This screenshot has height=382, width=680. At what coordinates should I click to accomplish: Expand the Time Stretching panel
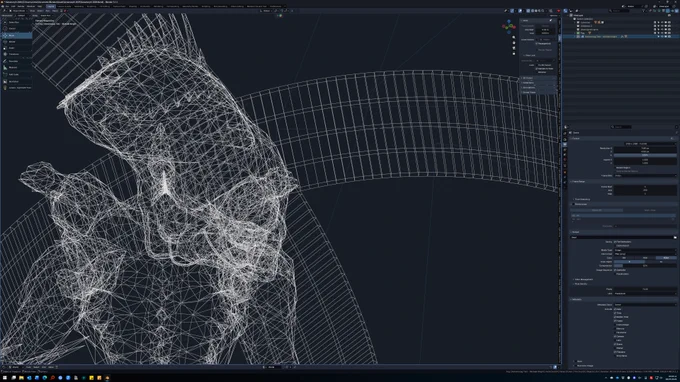(x=582, y=199)
